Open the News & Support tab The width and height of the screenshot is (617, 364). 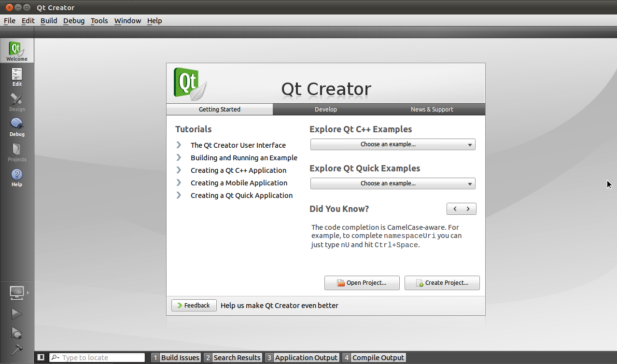click(x=432, y=109)
